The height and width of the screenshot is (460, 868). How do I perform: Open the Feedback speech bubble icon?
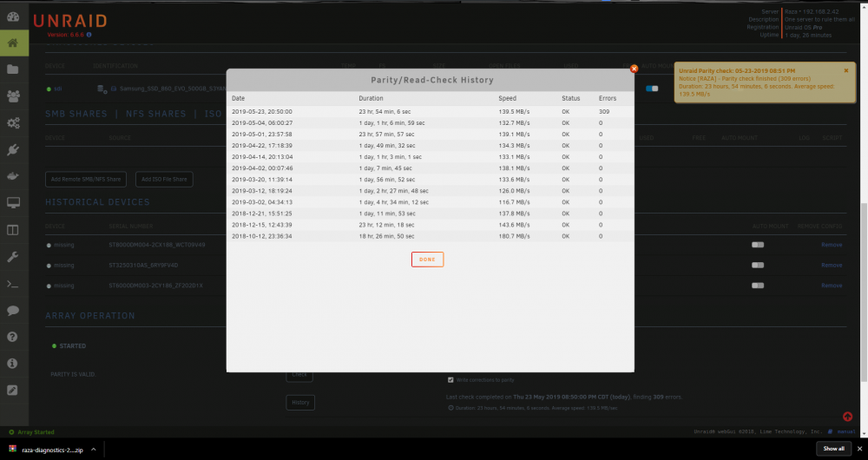13,310
